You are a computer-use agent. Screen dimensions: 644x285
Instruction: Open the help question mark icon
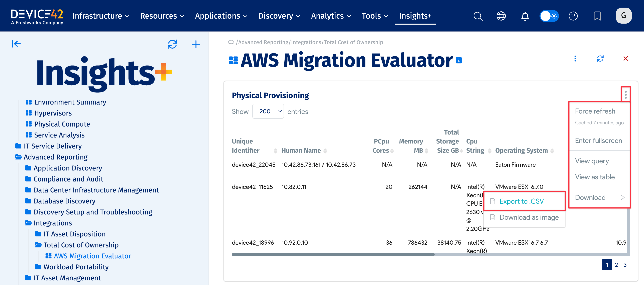573,16
